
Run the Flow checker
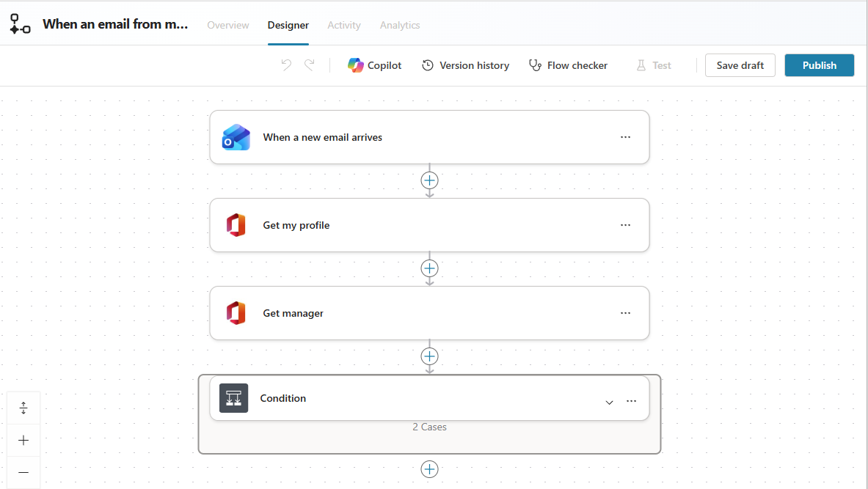click(568, 65)
